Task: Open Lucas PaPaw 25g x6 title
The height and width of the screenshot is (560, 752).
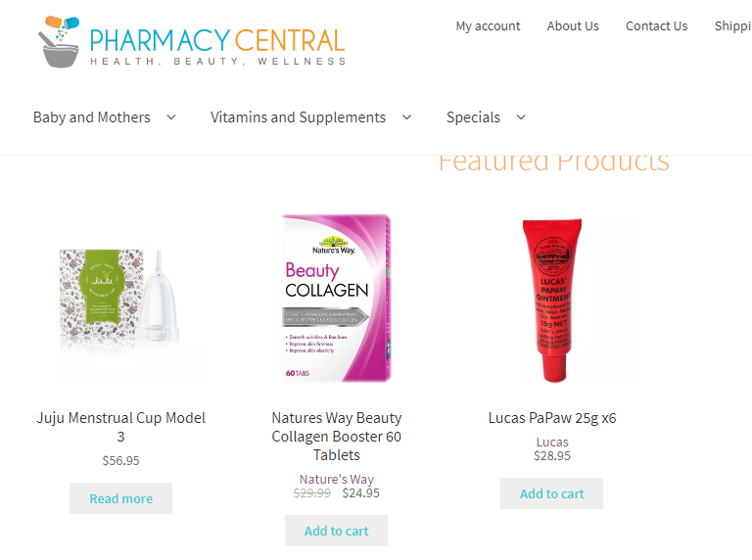Action: pyautogui.click(x=552, y=418)
